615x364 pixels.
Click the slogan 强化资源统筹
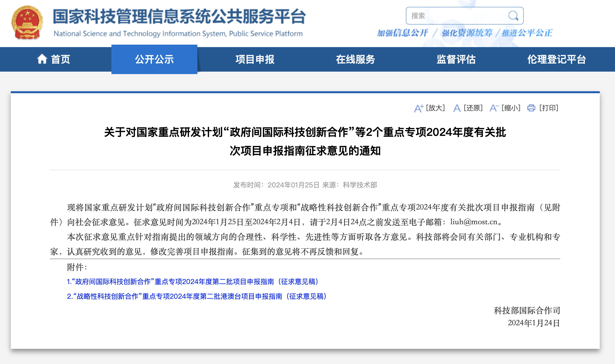467,33
